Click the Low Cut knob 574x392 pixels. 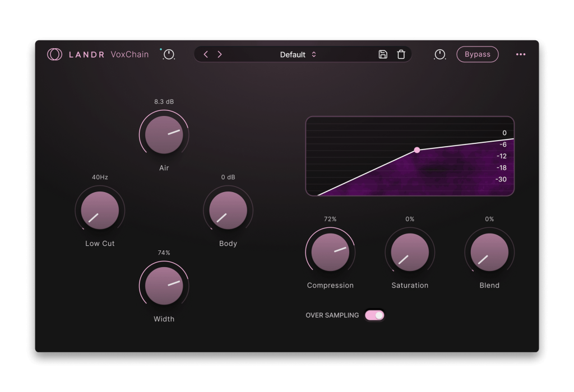tap(100, 211)
